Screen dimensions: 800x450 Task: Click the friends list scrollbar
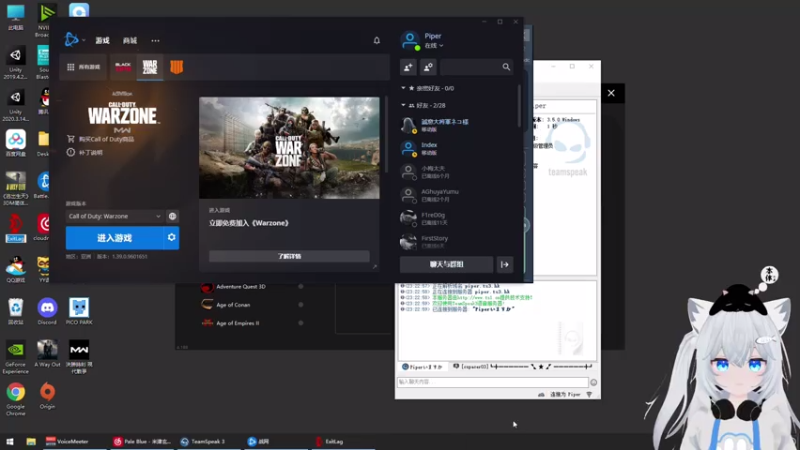tap(519, 106)
